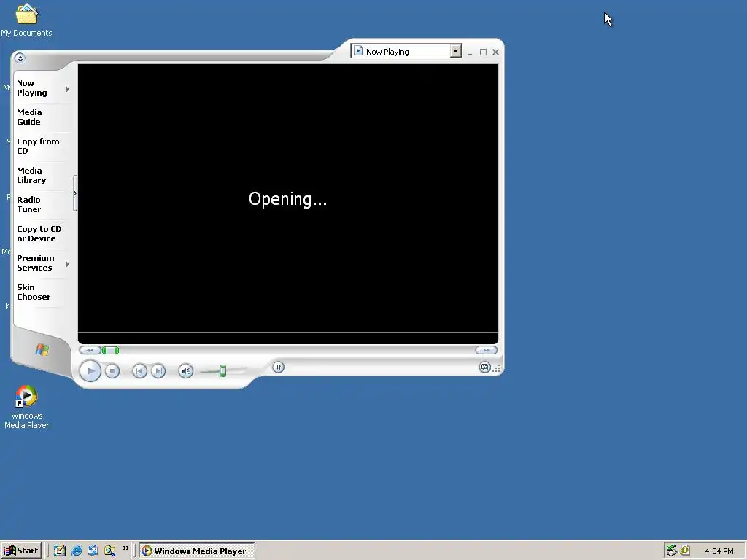The image size is (747, 560).
Task: Toggle the menu bar with top-left round button
Action: [20, 58]
